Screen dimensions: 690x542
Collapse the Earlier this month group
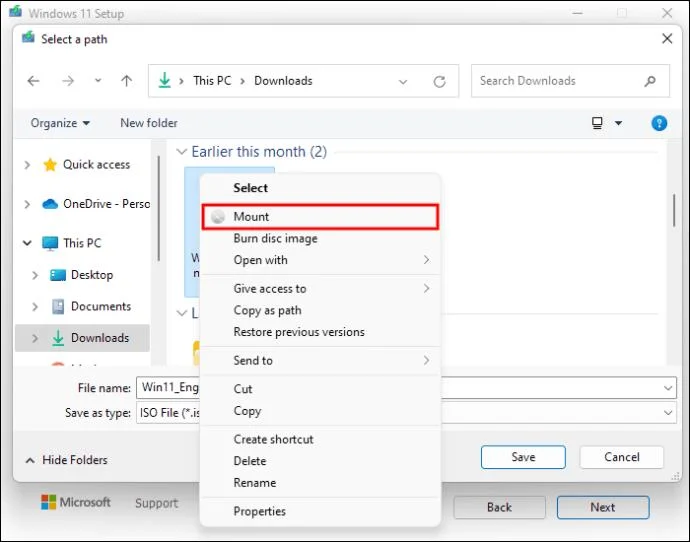(x=181, y=152)
